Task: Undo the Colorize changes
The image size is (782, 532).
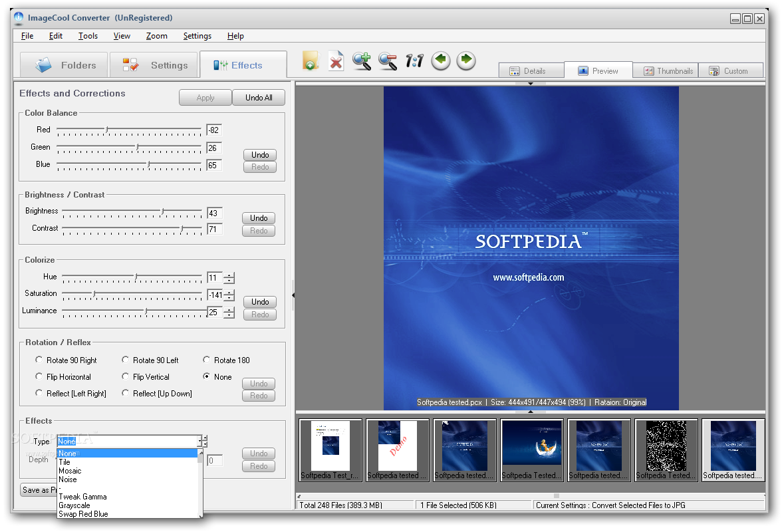Action: tap(260, 302)
